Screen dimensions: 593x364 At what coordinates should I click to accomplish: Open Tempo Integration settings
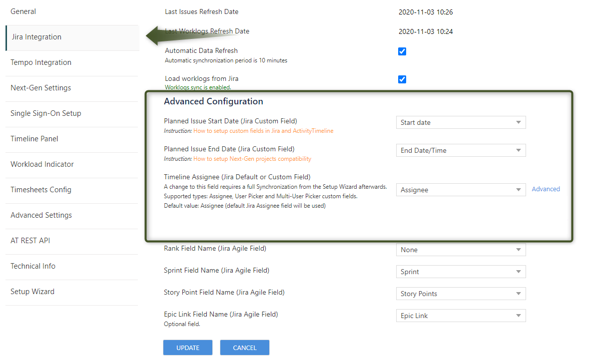(x=41, y=62)
